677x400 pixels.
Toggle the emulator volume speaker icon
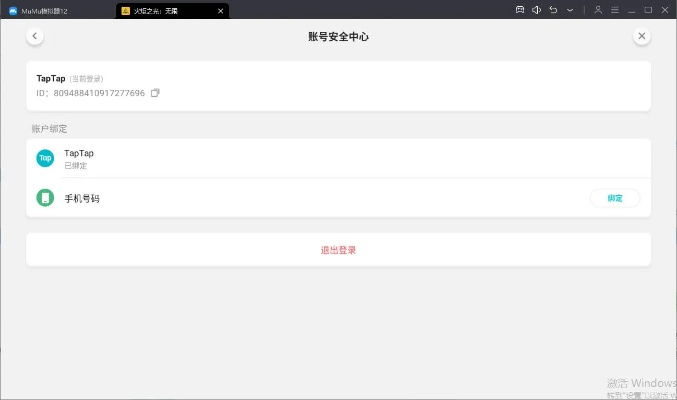point(536,10)
